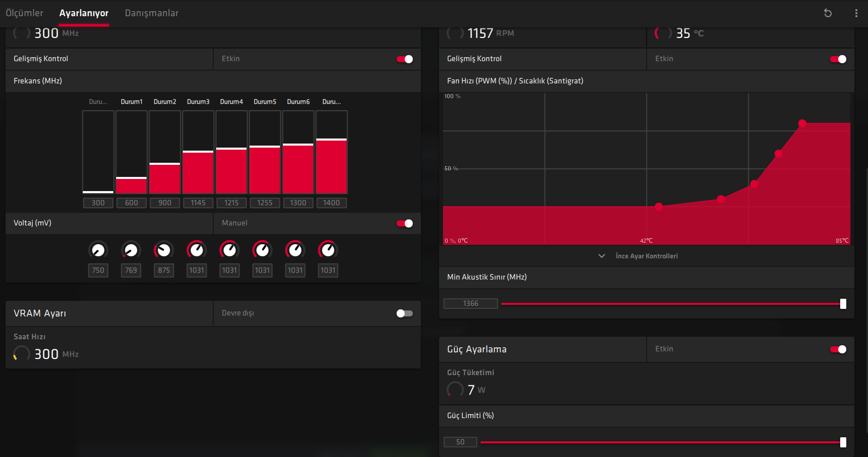Click the last 1031 voltage knob
868x457 pixels.
(x=328, y=250)
